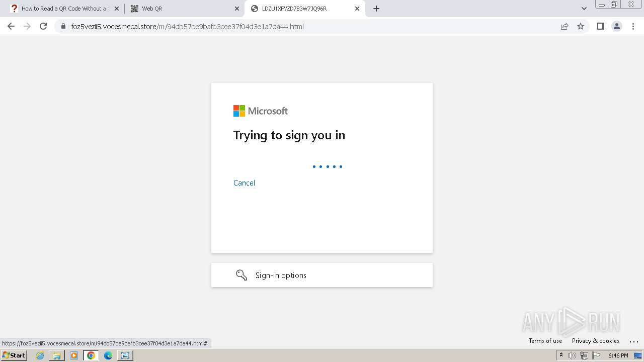Click the Trying to sign you in heading
644x362 pixels.
pyautogui.click(x=289, y=135)
